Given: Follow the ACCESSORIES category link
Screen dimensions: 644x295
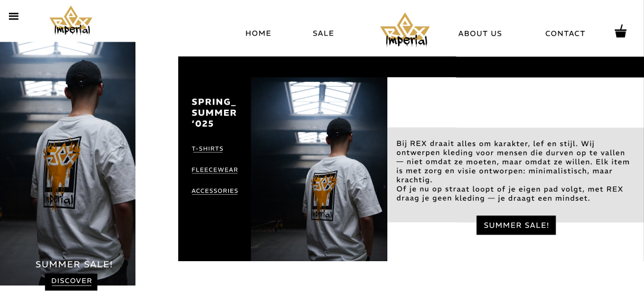Looking at the screenshot, I should [x=215, y=191].
